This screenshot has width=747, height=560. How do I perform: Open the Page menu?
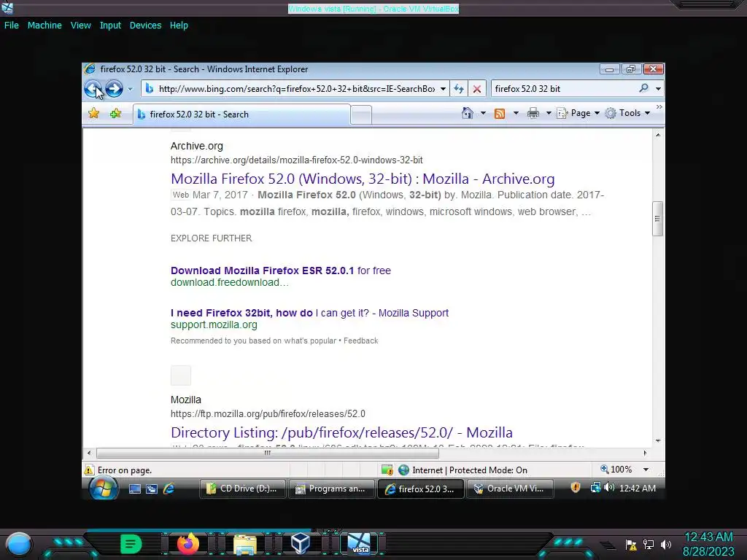[578, 113]
